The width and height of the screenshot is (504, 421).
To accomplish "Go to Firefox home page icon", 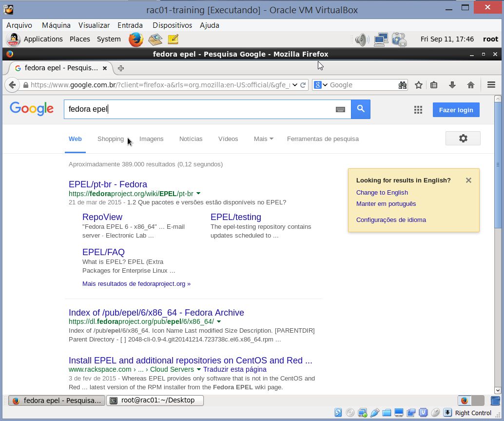I will [470, 85].
